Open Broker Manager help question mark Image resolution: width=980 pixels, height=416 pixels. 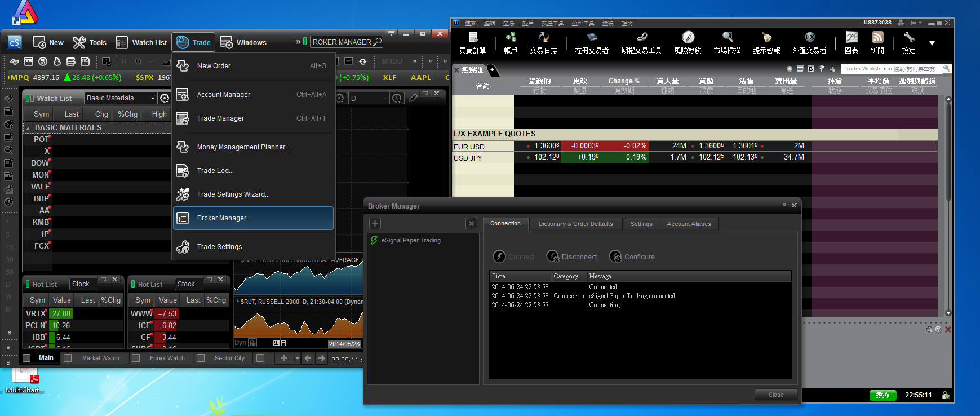784,206
